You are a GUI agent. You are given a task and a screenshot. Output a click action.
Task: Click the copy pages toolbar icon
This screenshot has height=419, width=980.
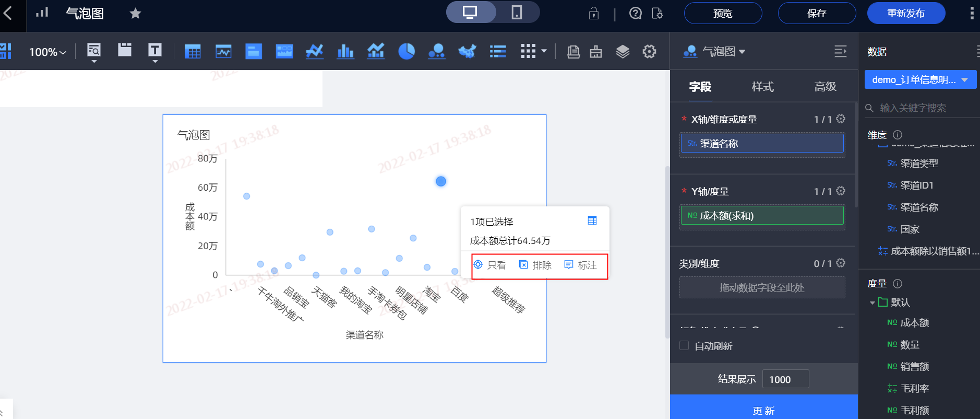[573, 51]
